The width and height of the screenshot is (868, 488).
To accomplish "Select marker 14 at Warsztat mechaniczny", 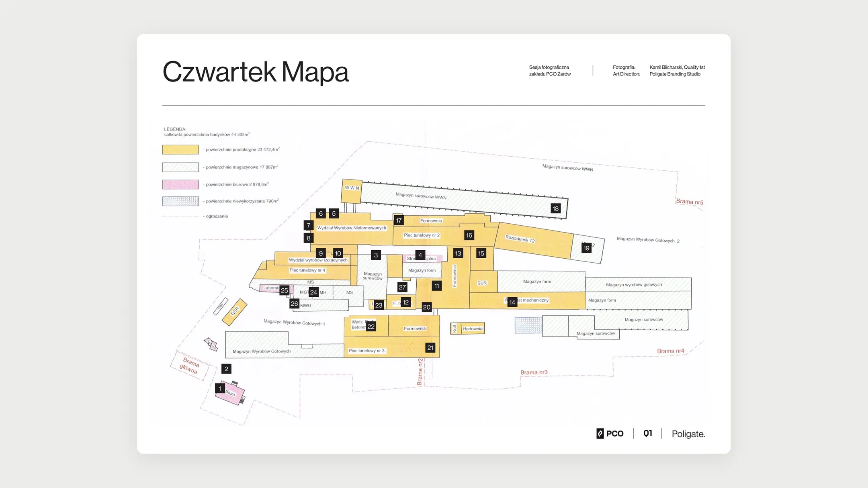I will 512,302.
